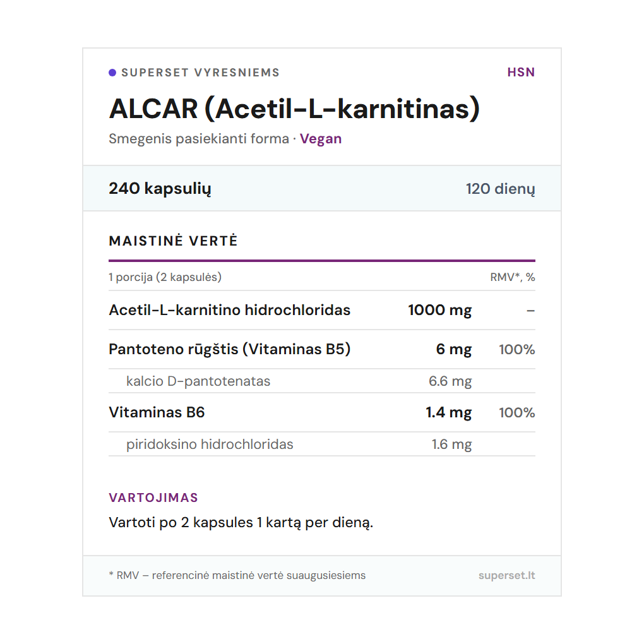The width and height of the screenshot is (644, 644).
Task: Click the RMV*, % column header
Action: [x=512, y=277]
